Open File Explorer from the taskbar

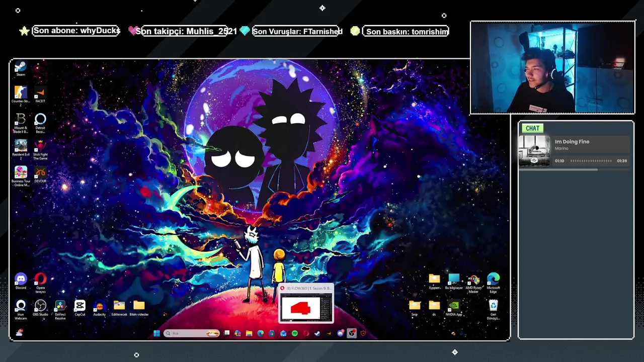pyautogui.click(x=249, y=333)
